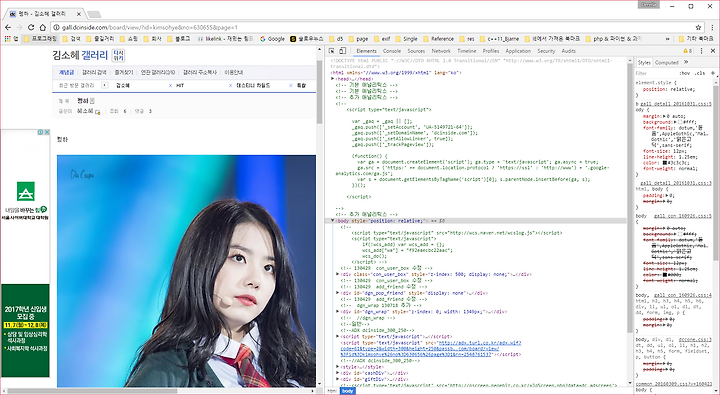Switch to the Timeline tab
Viewport: 720px width, 395px height.
coord(467,51)
